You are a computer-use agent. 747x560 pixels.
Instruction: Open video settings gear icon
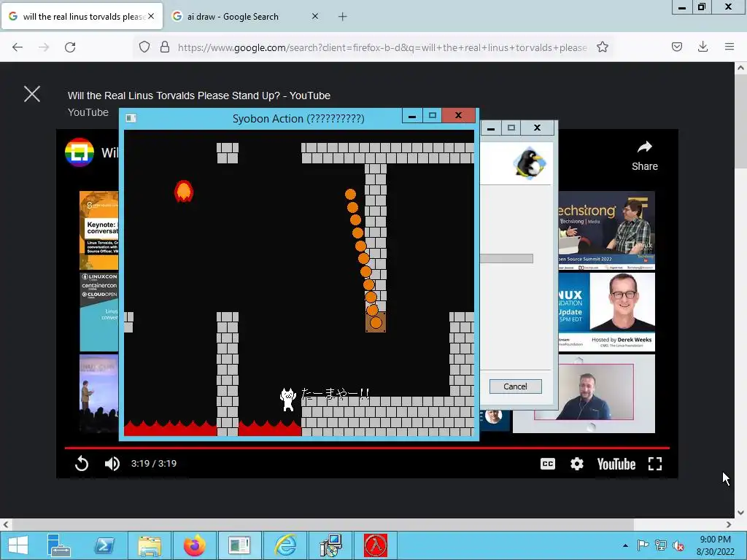pyautogui.click(x=577, y=464)
